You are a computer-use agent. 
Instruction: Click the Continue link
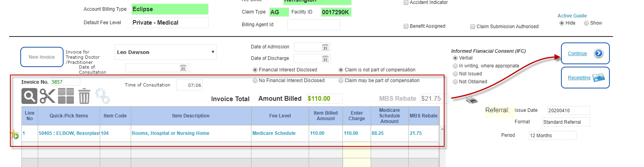pyautogui.click(x=577, y=54)
